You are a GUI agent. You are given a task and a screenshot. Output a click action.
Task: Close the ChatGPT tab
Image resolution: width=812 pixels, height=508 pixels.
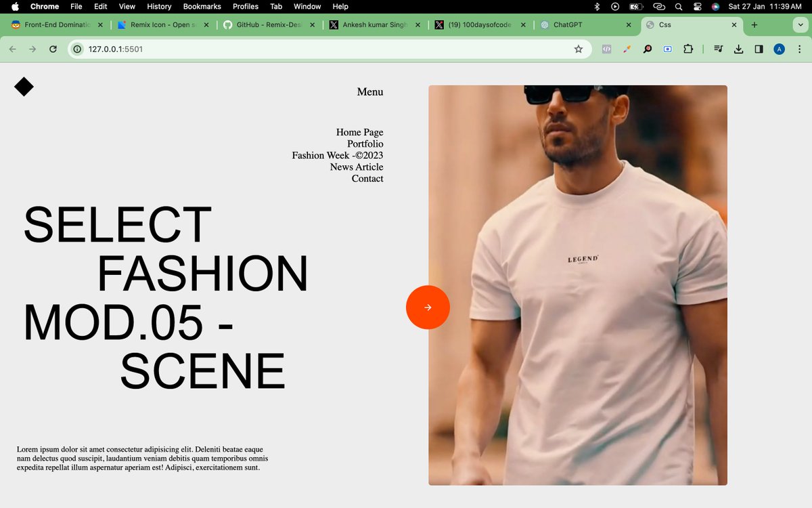pyautogui.click(x=628, y=25)
